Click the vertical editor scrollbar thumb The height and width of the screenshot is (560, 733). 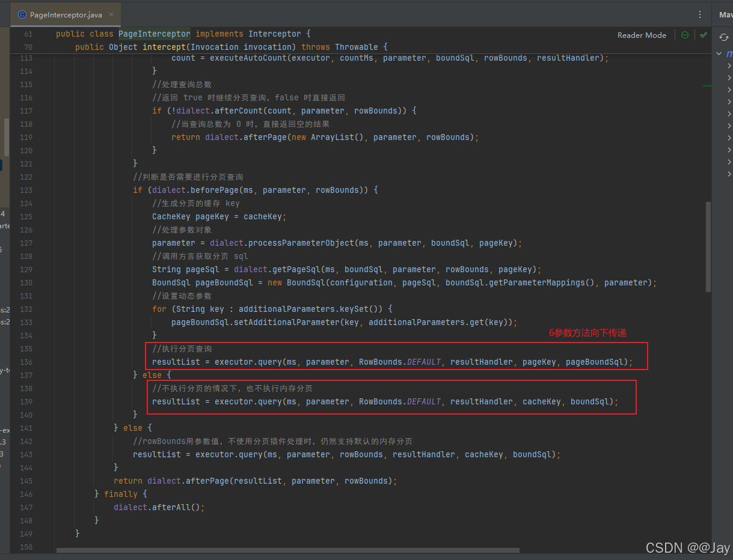coord(708,246)
